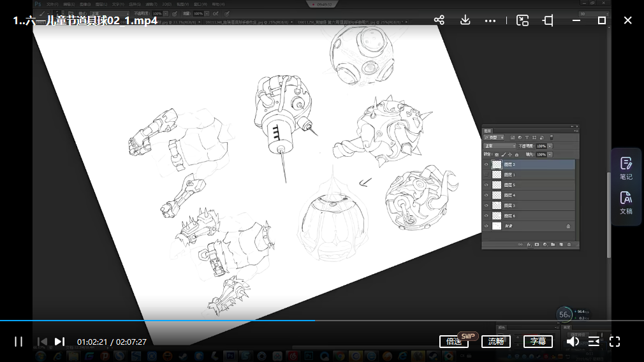The width and height of the screenshot is (644, 362).
Task: Click the 背景 layer thumbnail
Action: 497,226
